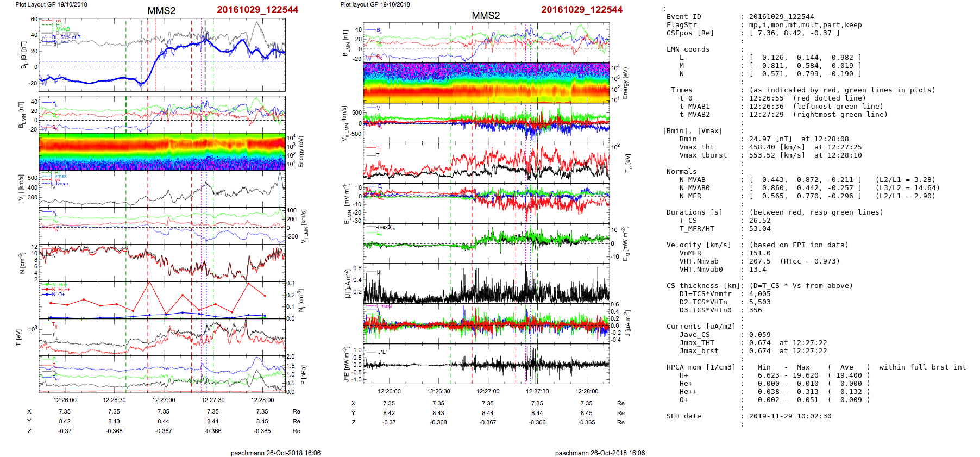The image size is (980, 457).
Task: Select the H+ average value '19.400'
Action: click(849, 375)
